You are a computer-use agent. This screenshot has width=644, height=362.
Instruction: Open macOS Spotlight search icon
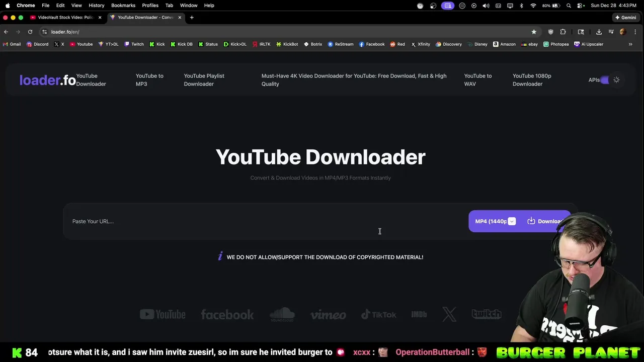(x=569, y=6)
